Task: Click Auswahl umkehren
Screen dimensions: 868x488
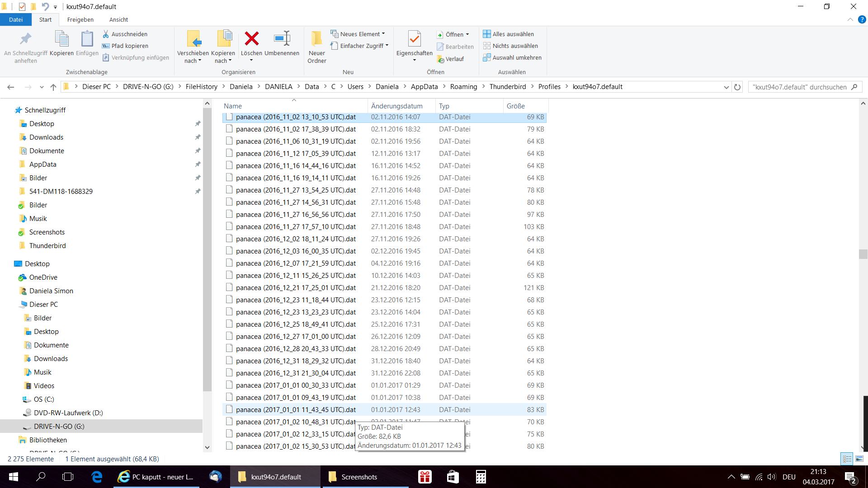Action: [512, 57]
